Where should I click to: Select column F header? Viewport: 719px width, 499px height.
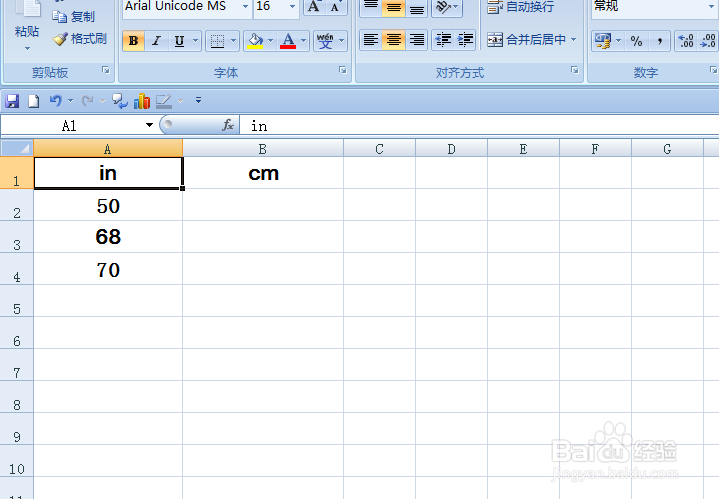595,149
